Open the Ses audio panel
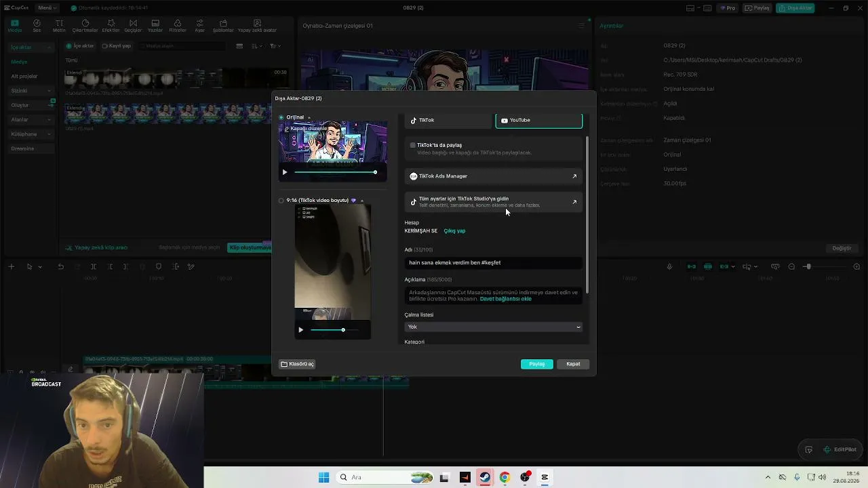 (37, 26)
